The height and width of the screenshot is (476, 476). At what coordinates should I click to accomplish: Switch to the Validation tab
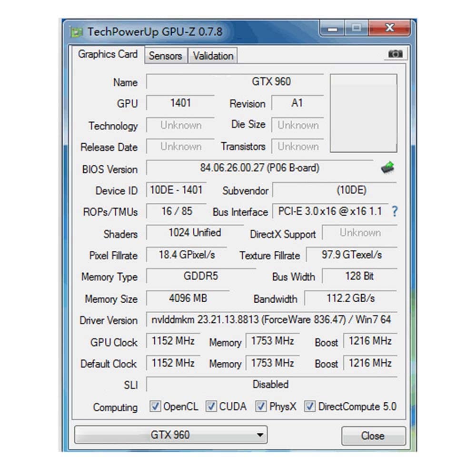click(x=213, y=56)
